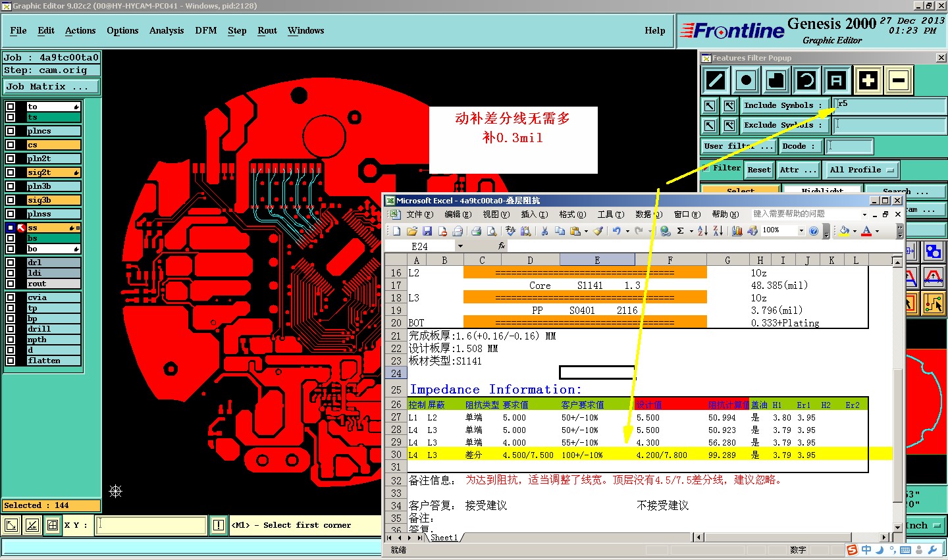This screenshot has height=560, width=948.
Task: Click the Excel Open folder icon
Action: [x=412, y=231]
